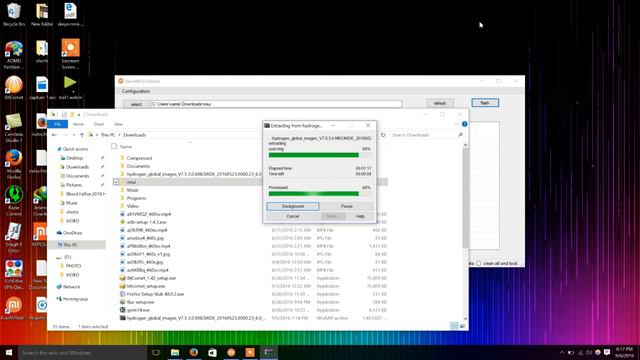The image size is (640, 360).
Task: Open the Icecream Screen Recorder desktop icon
Action: click(x=70, y=53)
